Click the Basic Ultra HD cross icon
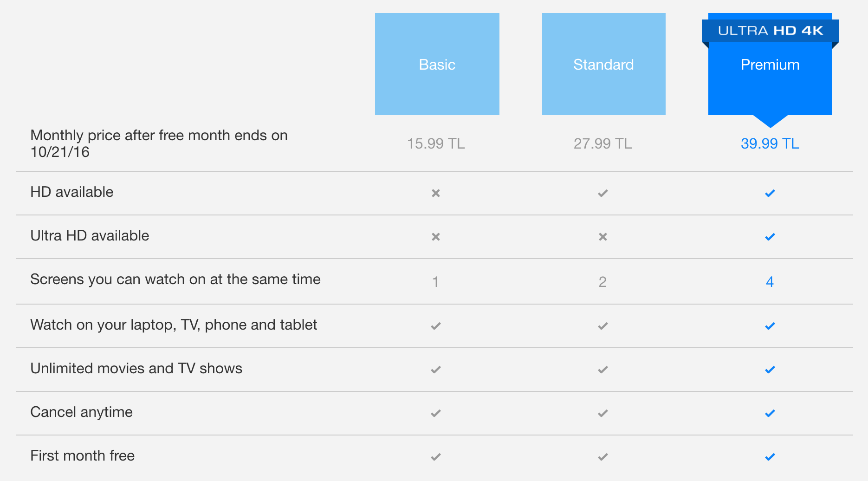 coord(436,237)
